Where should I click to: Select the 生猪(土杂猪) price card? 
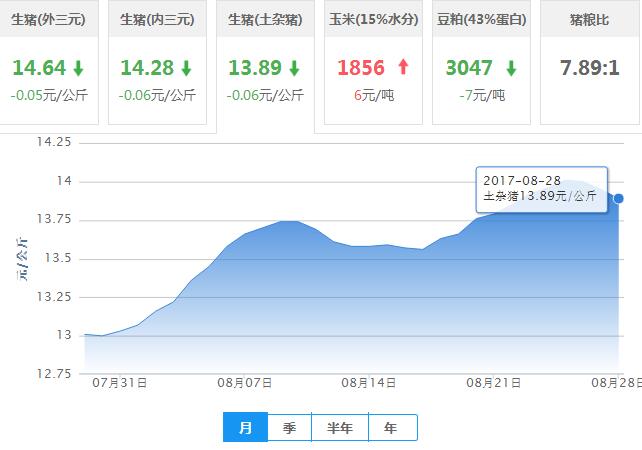click(x=265, y=66)
